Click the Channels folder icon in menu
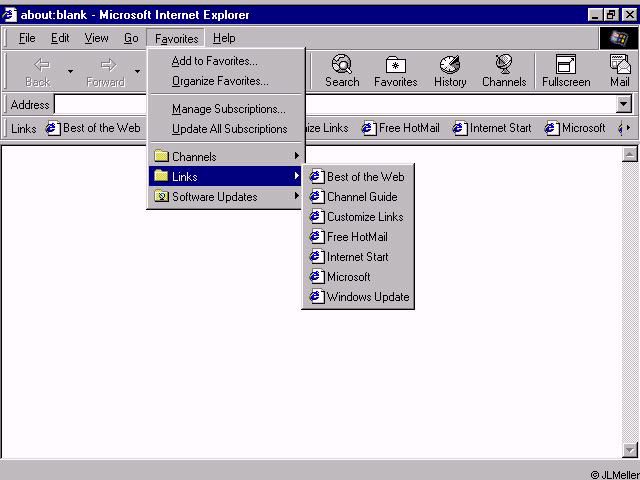 coord(162,156)
